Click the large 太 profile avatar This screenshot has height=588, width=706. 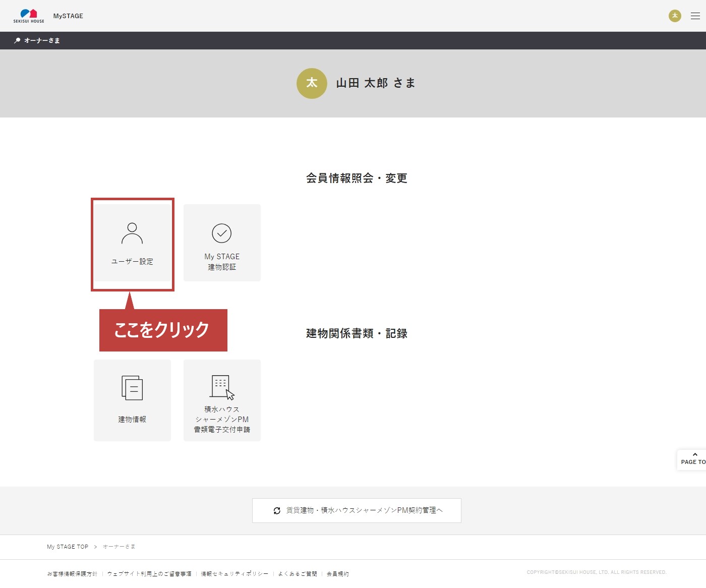tap(312, 83)
